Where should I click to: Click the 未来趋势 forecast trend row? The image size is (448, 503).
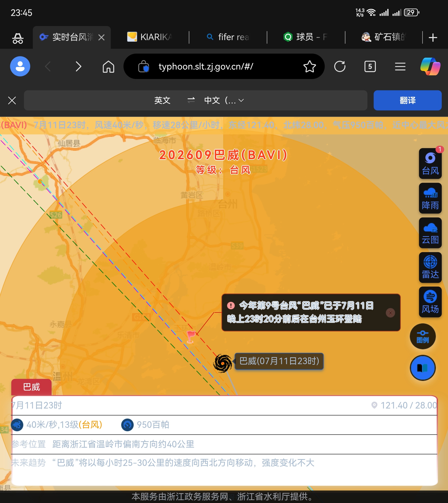pos(224,463)
